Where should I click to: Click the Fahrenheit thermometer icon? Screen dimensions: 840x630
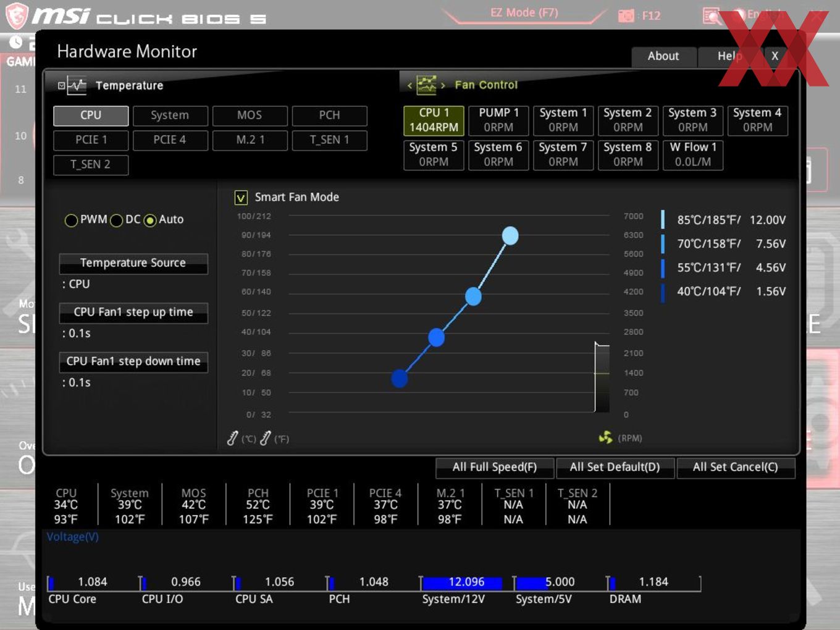pos(266,439)
